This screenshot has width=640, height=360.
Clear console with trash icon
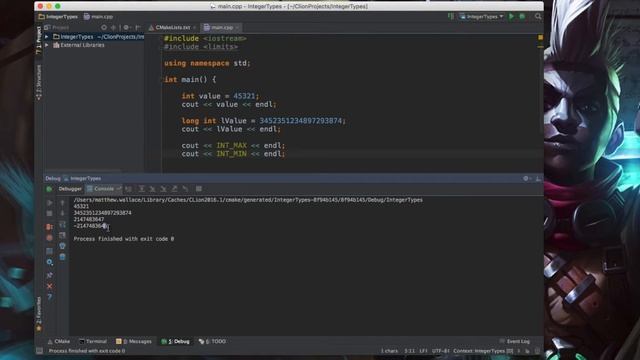[x=62, y=257]
